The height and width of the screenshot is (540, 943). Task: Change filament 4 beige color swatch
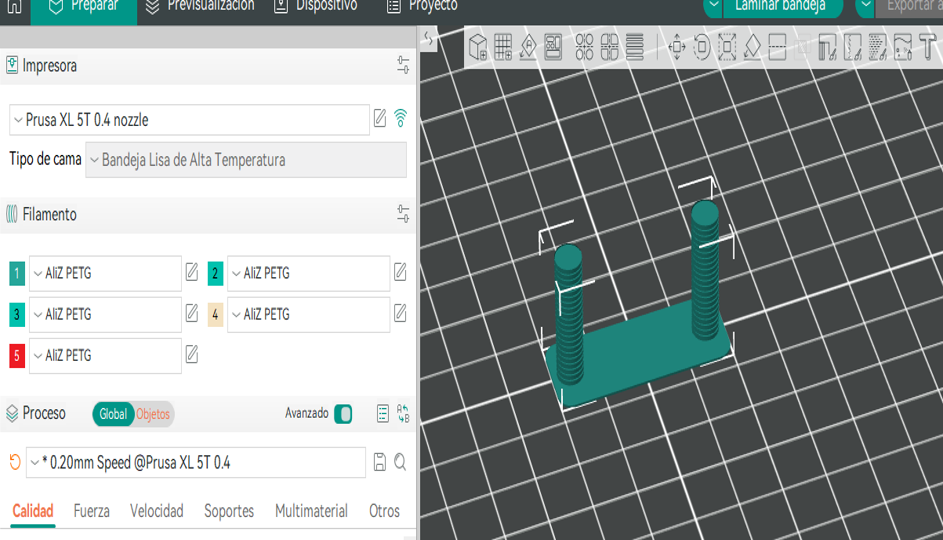coord(215,314)
